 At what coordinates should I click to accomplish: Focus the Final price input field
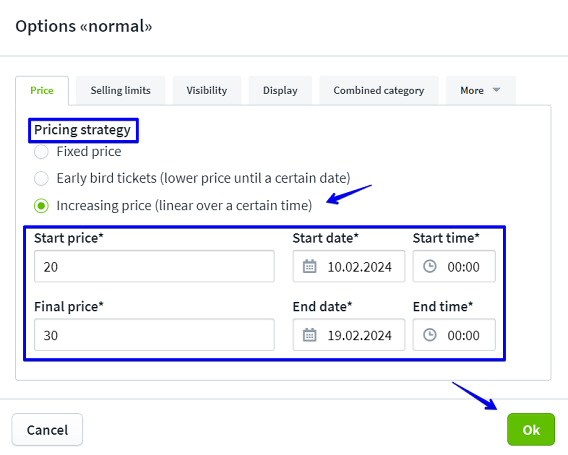point(154,335)
